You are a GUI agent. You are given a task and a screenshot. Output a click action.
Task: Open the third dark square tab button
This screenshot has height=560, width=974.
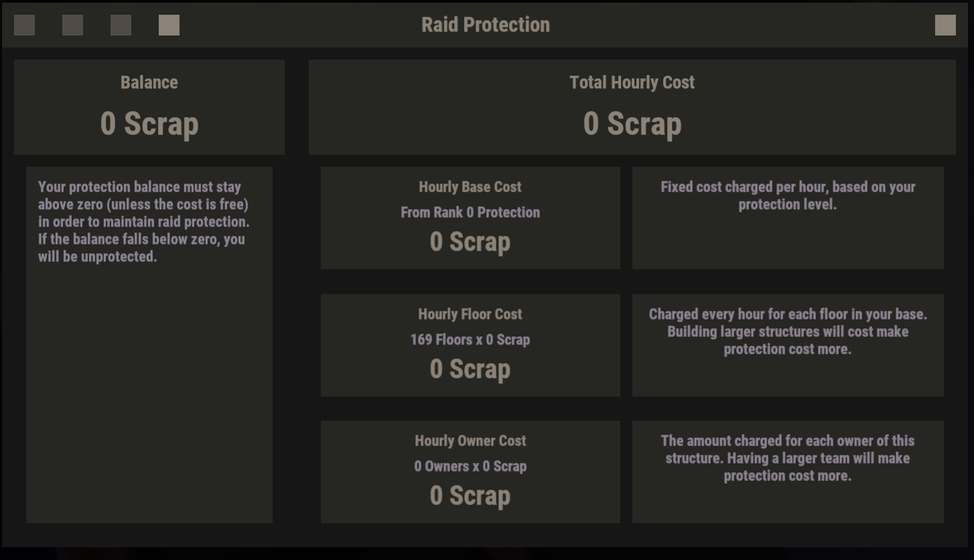click(121, 25)
